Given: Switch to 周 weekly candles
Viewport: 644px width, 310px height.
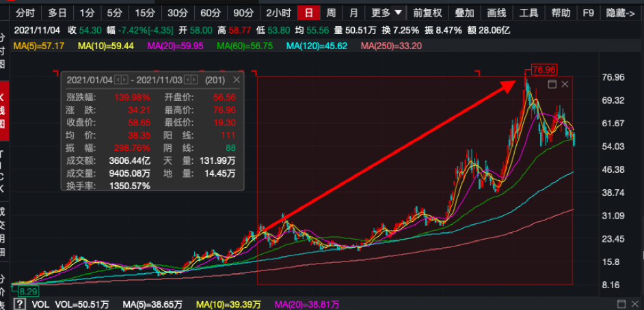Looking at the screenshot, I should tap(331, 13).
